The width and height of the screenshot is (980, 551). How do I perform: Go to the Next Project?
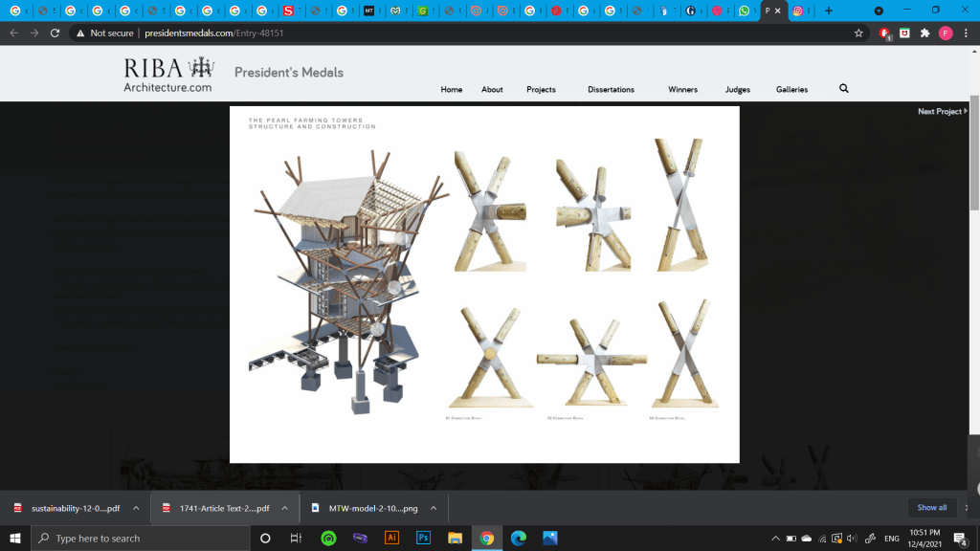942,112
